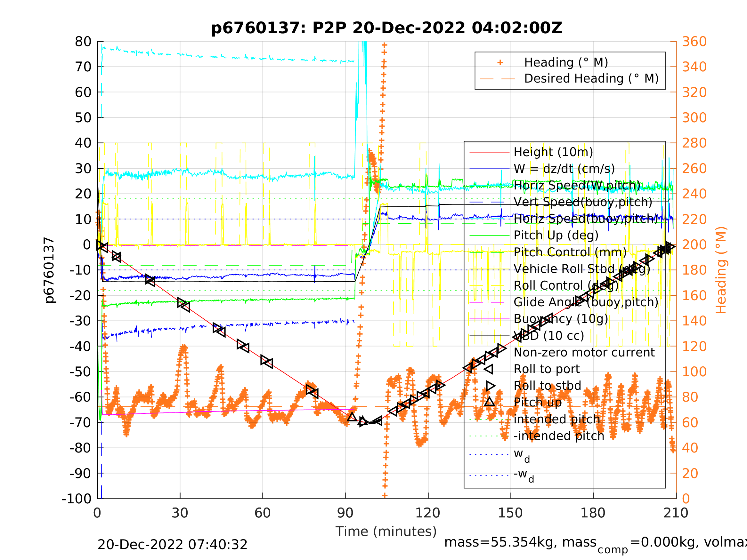Screen dimensions: 747x560
Task: Click the x-axis tick label '90'
Action: click(345, 513)
